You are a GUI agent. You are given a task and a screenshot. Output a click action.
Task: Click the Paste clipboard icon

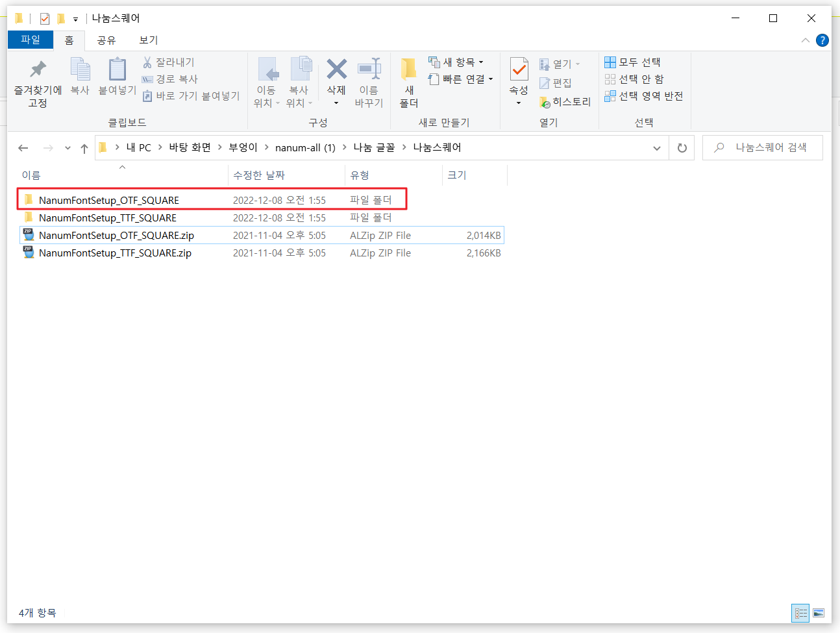(x=117, y=69)
